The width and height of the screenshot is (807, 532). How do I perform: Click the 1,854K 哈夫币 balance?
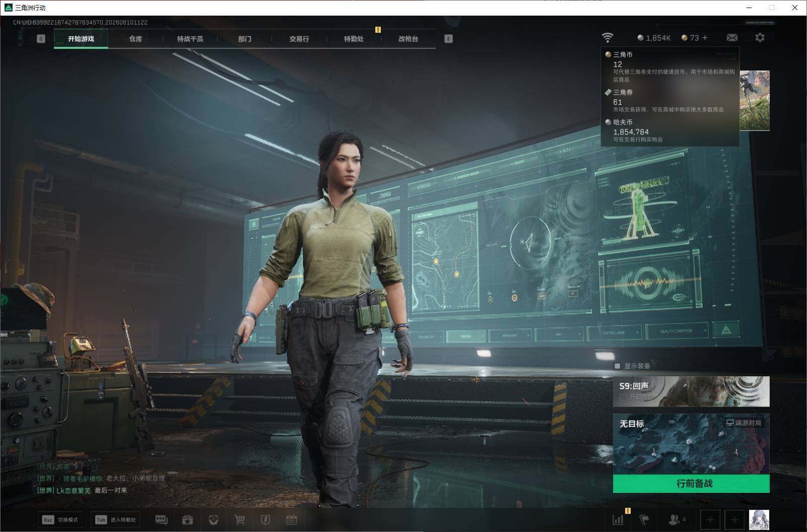click(654, 38)
